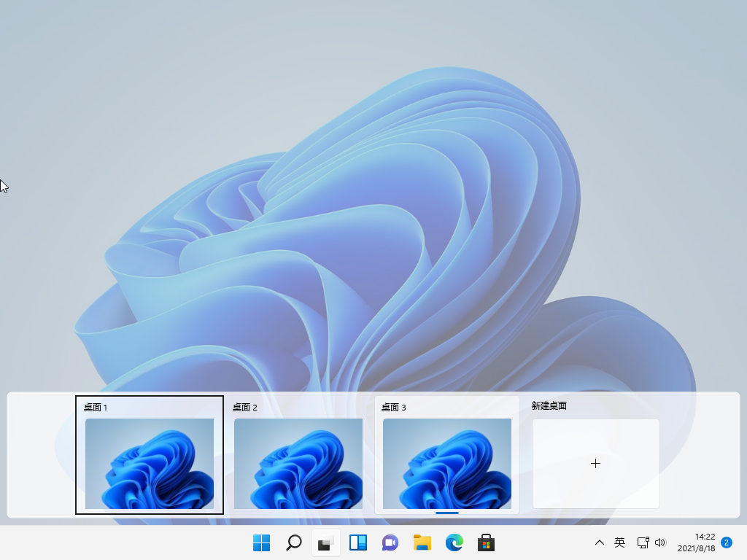The height and width of the screenshot is (560, 747).
Task: Switch the 英 input language indicator
Action: [x=619, y=542]
